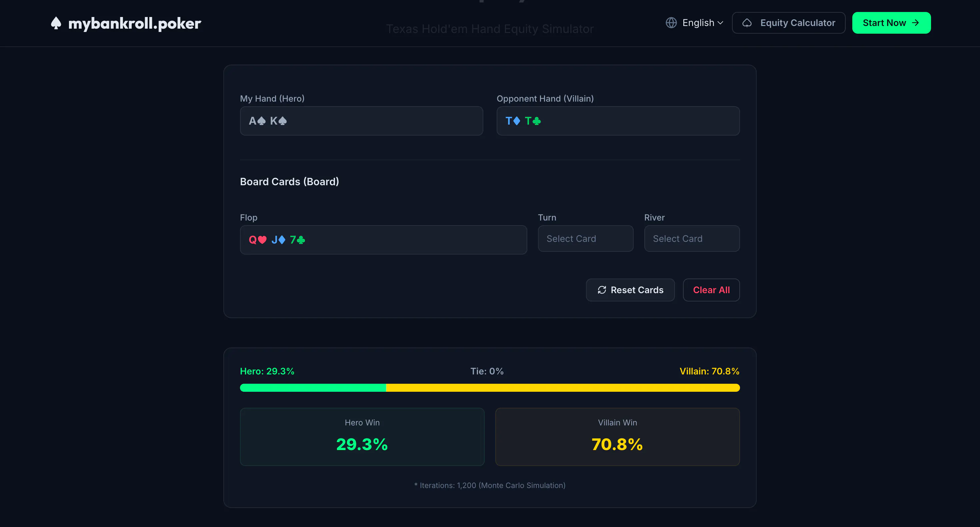This screenshot has height=527, width=980.
Task: Click the Reset Cards button
Action: 630,290
